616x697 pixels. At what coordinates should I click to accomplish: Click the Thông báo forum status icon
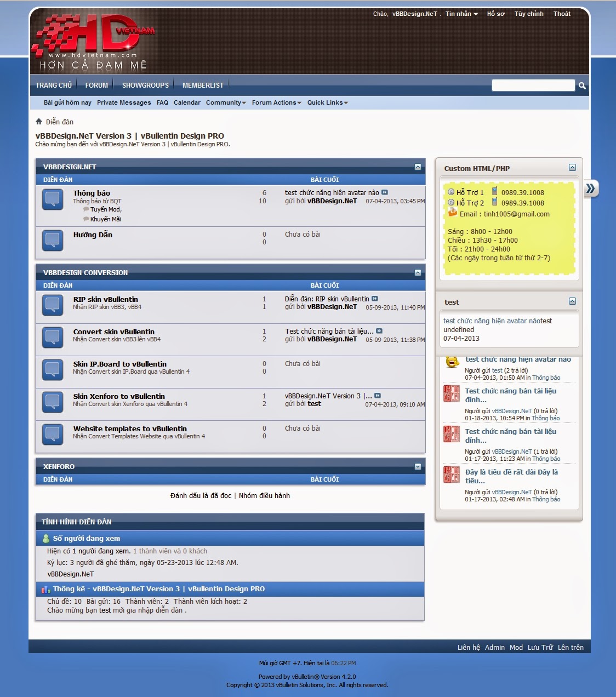point(53,200)
